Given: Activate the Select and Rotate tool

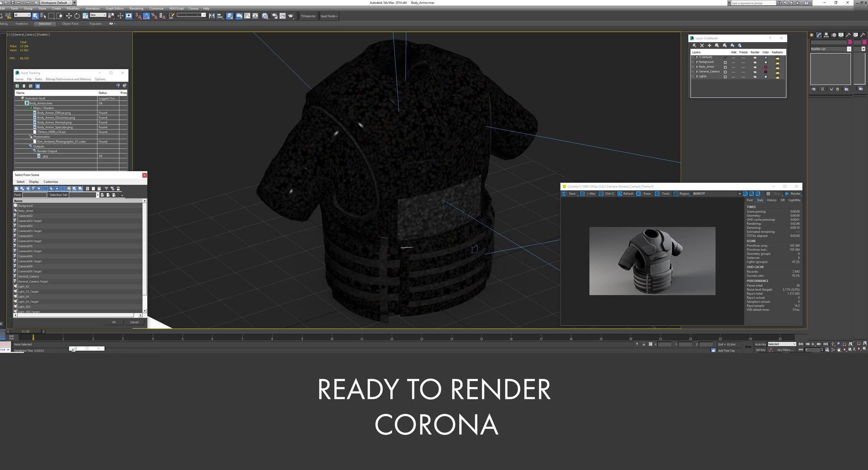Looking at the screenshot, I should pos(77,16).
